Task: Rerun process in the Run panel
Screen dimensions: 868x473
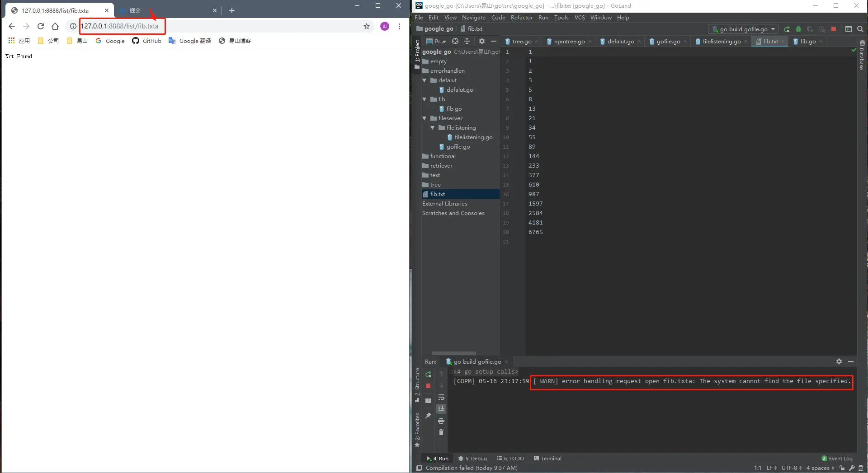Action: click(428, 374)
